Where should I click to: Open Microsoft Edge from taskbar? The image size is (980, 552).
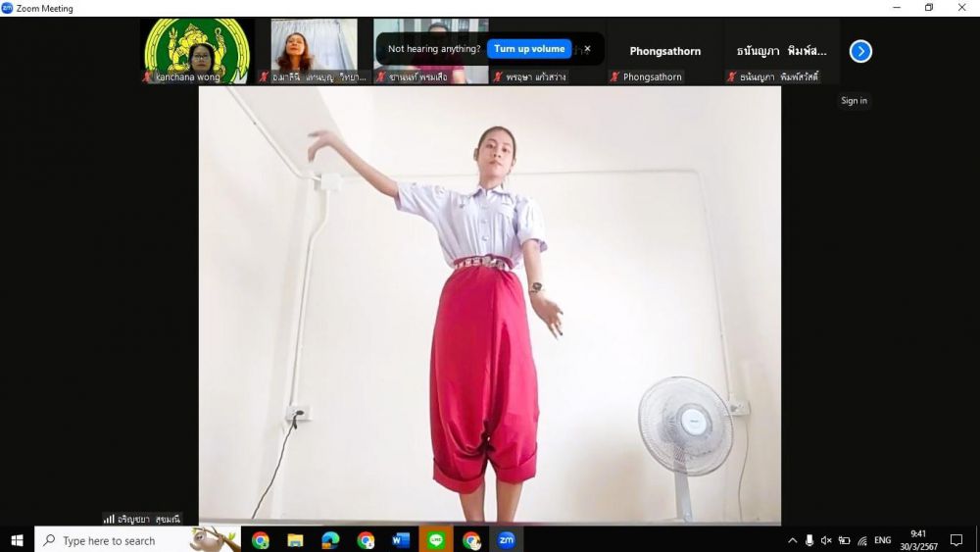pyautogui.click(x=330, y=540)
